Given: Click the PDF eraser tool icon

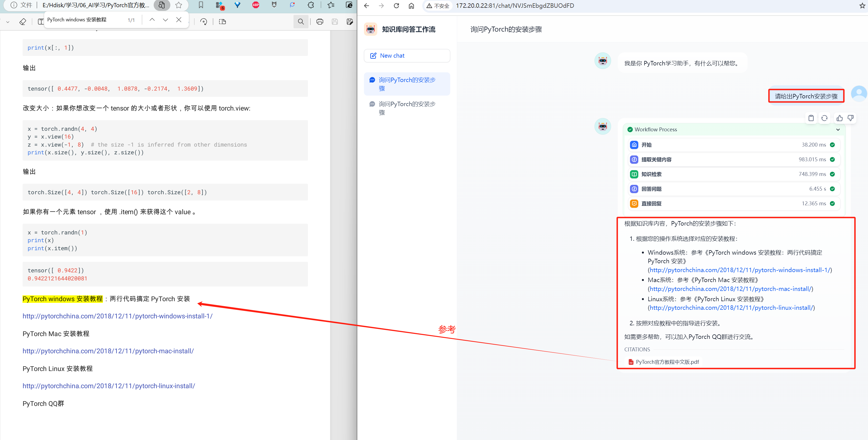Looking at the screenshot, I should point(22,22).
